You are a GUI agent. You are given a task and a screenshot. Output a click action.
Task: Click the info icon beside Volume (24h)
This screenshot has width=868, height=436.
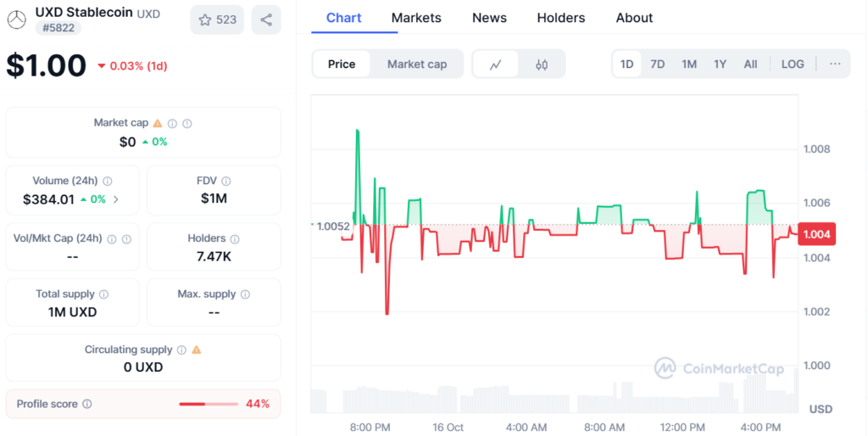coord(108,181)
